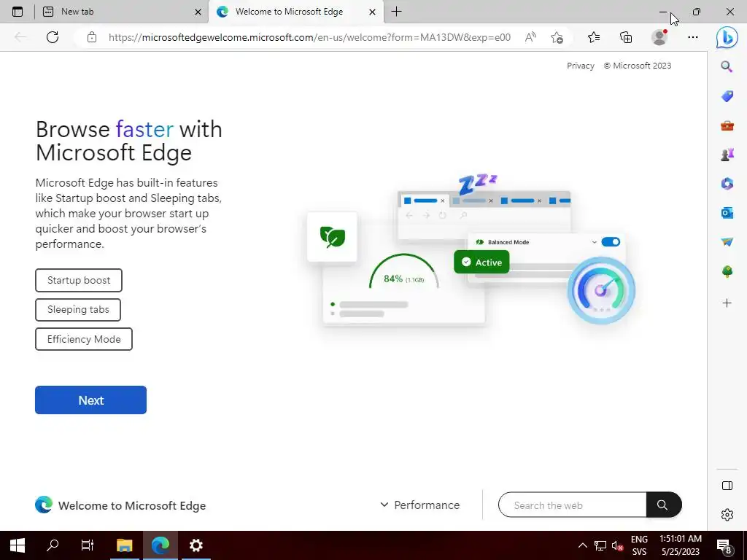Screen dimensions: 747x560
Task: Open the Privacy link
Action: pos(580,66)
